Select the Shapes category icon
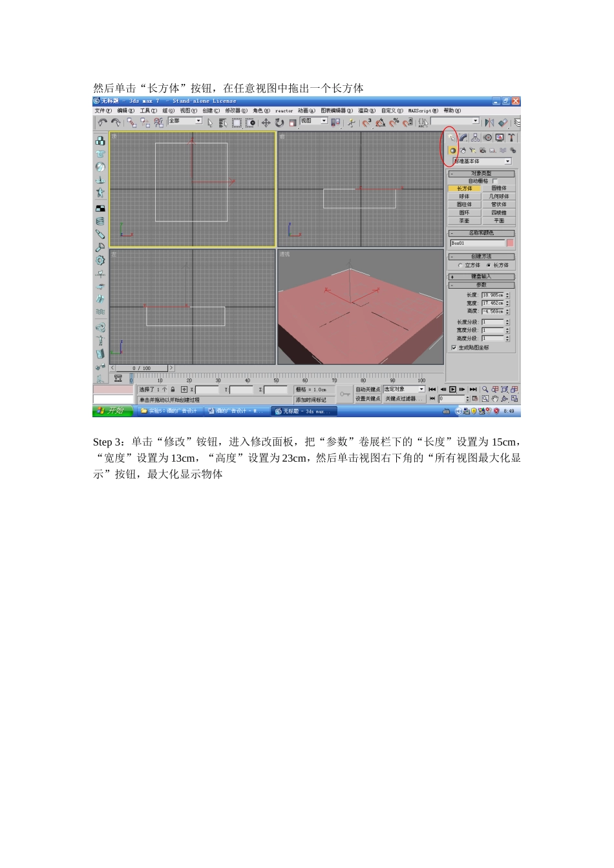Viewport: 614px width, 868px height. (463, 150)
